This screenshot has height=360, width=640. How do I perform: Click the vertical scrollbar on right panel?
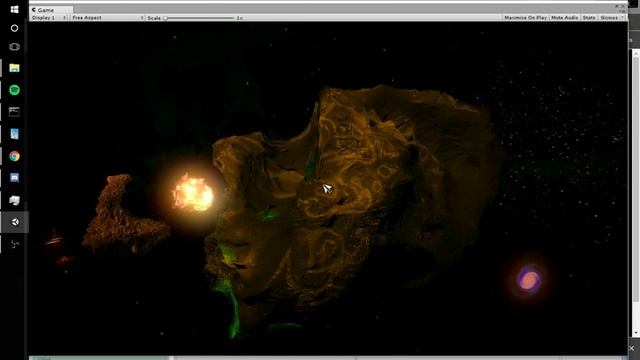point(636,180)
